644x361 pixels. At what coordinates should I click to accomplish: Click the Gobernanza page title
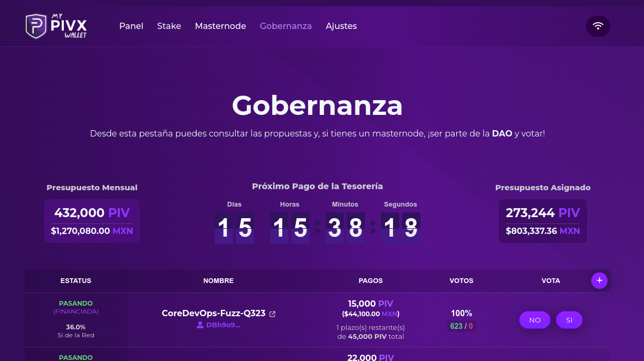pos(318,105)
